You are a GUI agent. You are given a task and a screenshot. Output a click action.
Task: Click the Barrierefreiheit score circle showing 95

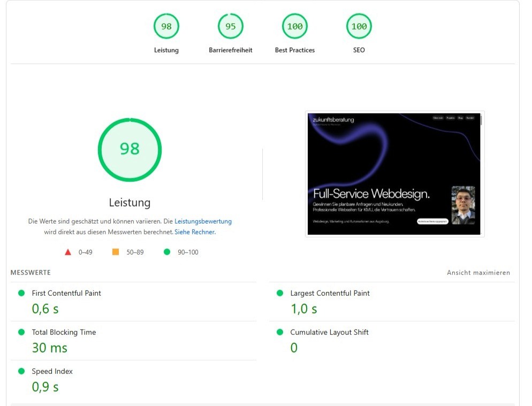click(x=231, y=26)
